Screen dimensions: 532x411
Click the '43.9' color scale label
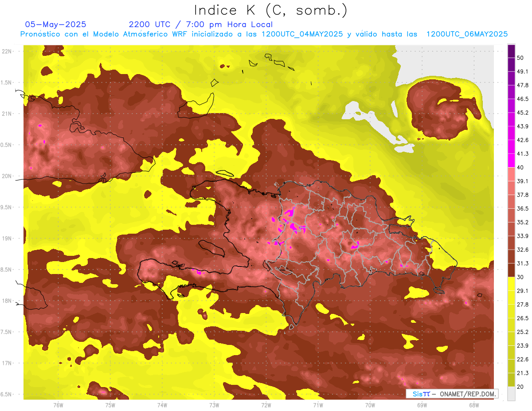tap(523, 127)
